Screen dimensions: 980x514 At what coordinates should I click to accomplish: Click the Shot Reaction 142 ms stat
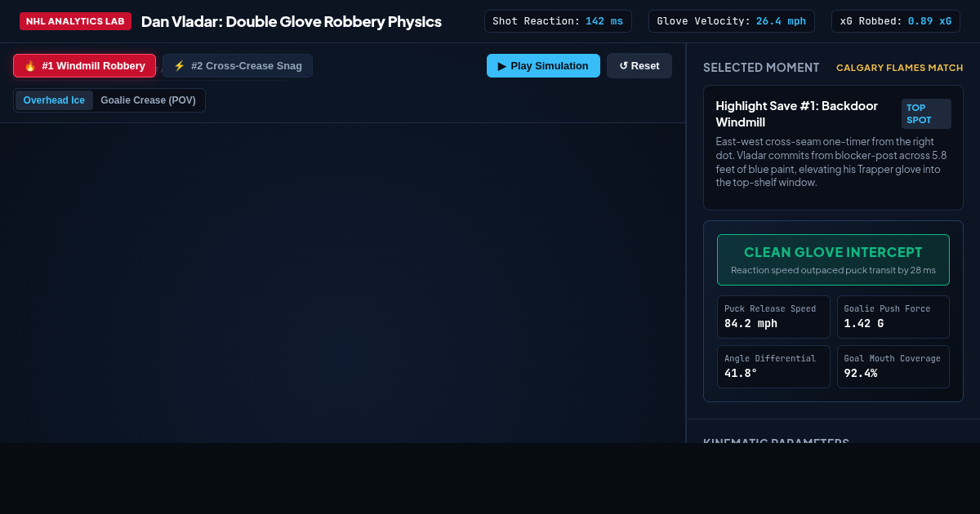[x=558, y=21]
